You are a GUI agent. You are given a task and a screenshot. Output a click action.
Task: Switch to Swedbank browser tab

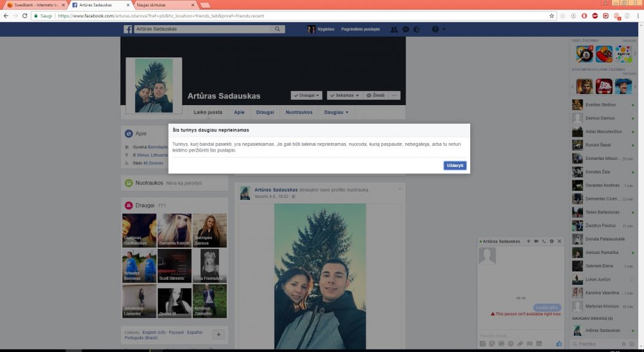tap(36, 5)
